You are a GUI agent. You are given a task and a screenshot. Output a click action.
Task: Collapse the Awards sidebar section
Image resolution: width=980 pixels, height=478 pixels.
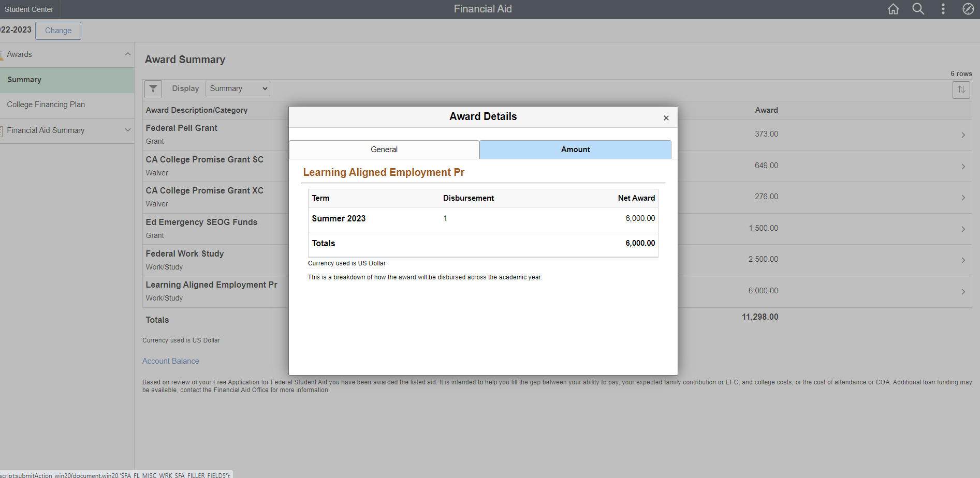click(127, 54)
